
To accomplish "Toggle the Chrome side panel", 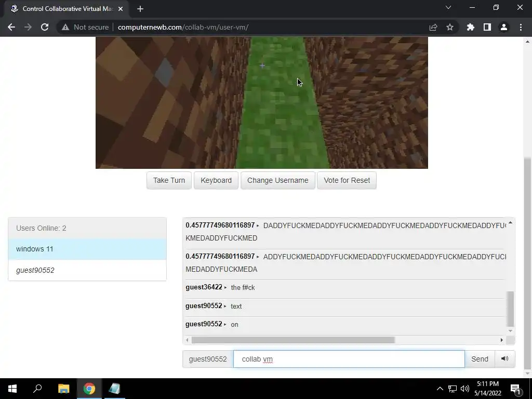I will click(487, 27).
